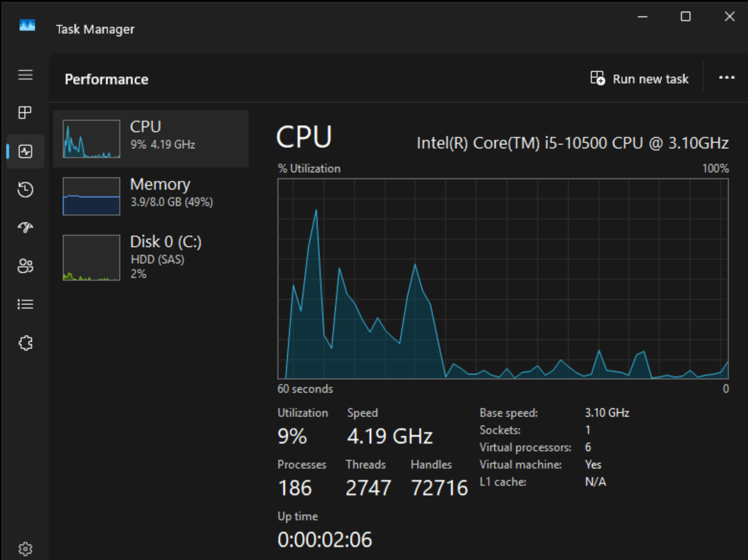Click the % Utilization graph label
748x560 pixels.
coord(309,169)
